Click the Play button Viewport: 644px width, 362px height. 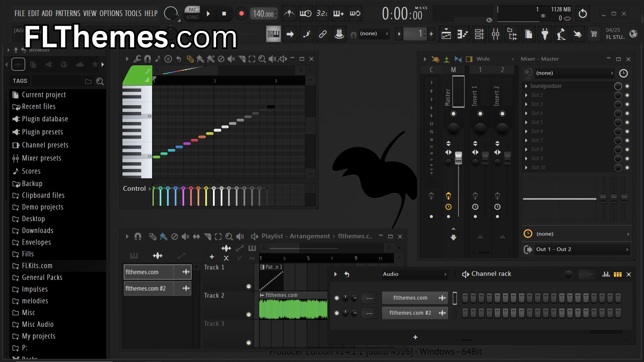[208, 14]
